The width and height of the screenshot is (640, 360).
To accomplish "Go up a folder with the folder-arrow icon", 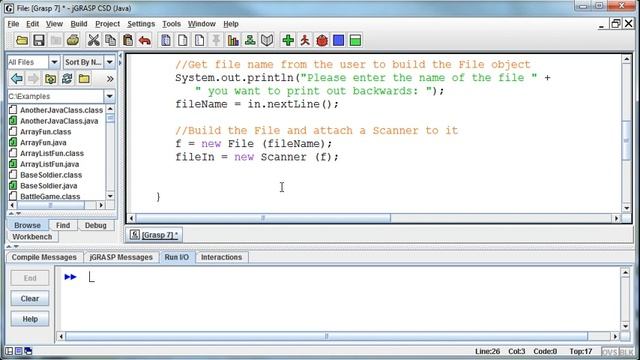I will pyautogui.click(x=51, y=78).
